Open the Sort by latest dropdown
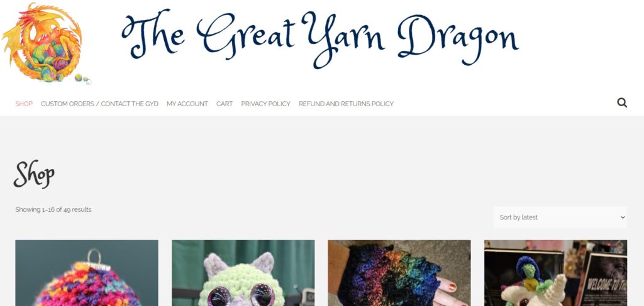Screen dimensions: 644x306 (x=560, y=217)
